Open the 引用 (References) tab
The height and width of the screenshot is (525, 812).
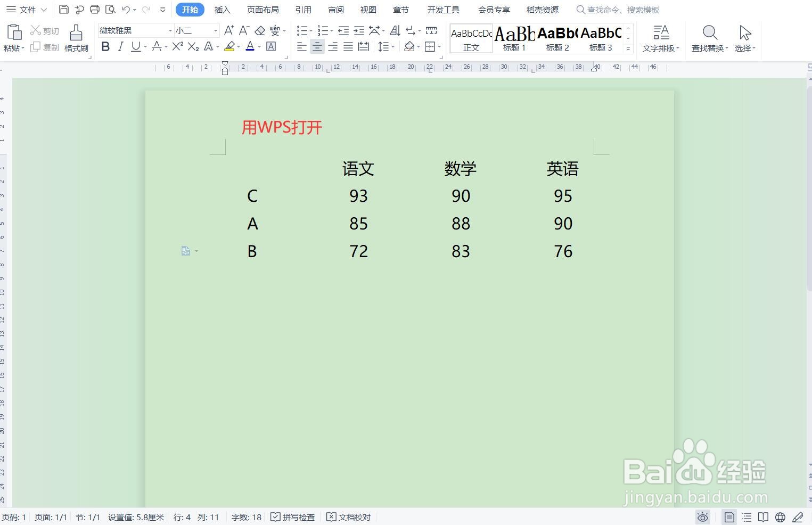[x=303, y=10]
